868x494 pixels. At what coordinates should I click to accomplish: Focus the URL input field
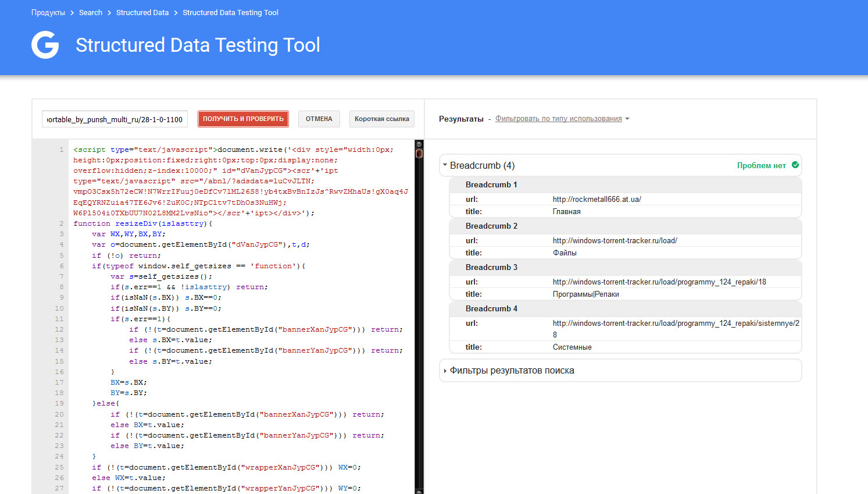coord(115,119)
